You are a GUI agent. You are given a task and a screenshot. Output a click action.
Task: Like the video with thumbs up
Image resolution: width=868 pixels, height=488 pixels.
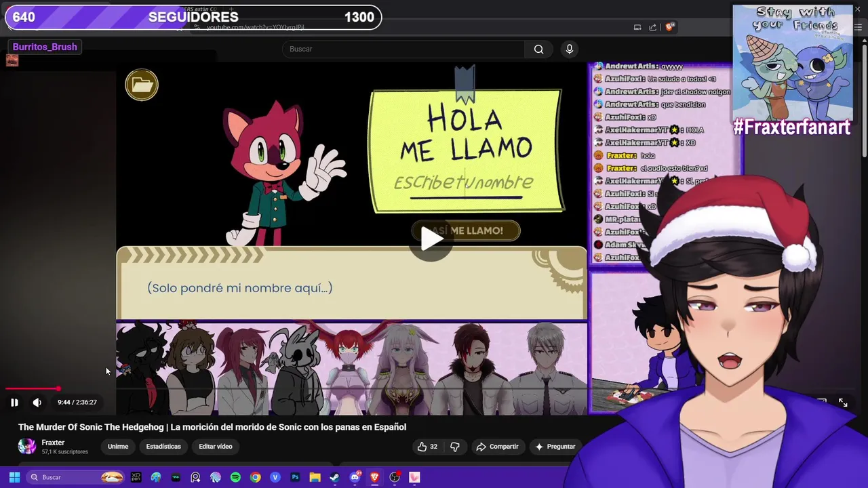click(427, 447)
